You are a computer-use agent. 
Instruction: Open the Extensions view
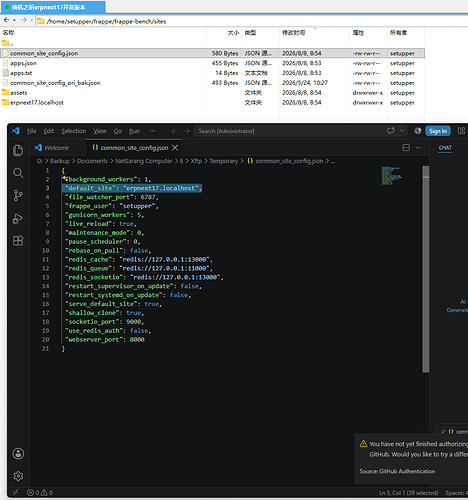[x=18, y=241]
